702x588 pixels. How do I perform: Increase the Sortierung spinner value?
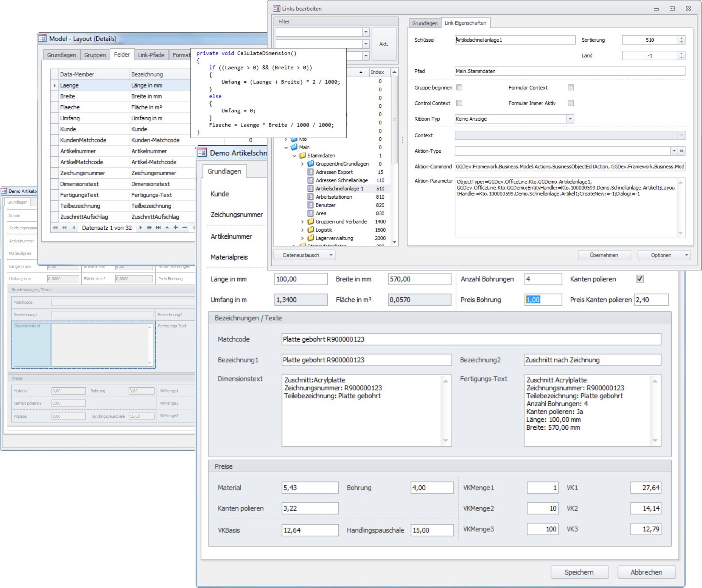[681, 38]
